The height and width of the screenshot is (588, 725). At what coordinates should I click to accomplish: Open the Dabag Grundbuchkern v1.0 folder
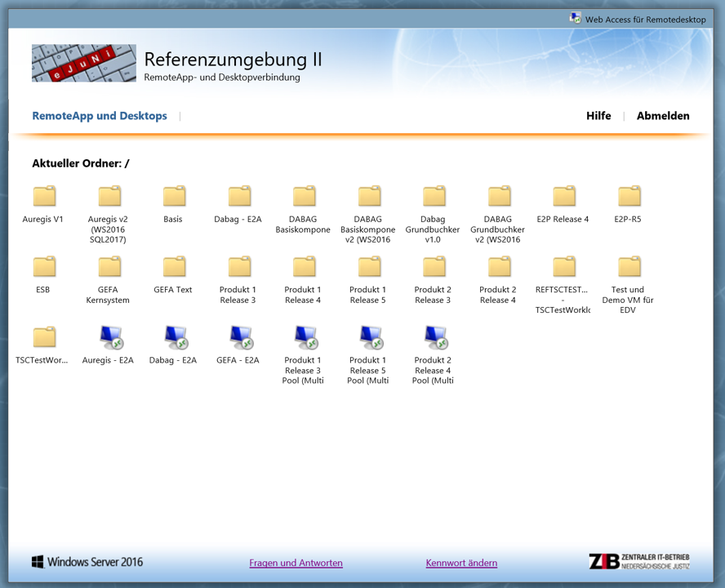tap(434, 197)
